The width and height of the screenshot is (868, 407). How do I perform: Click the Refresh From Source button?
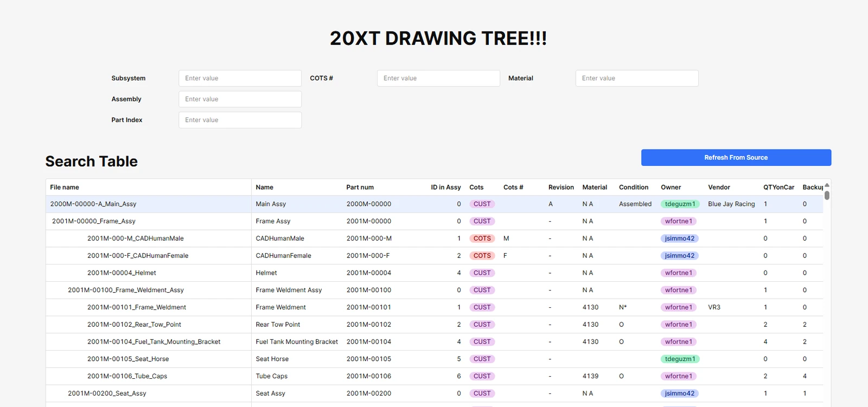click(736, 158)
